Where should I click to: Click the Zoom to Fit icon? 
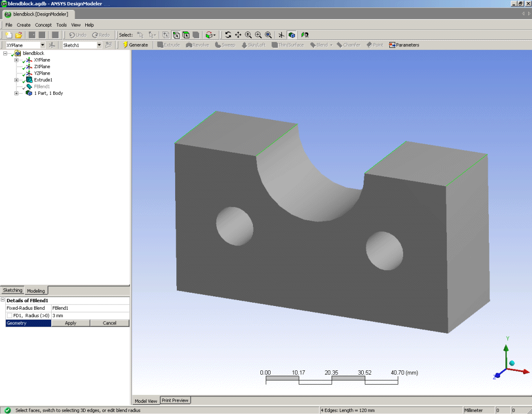click(x=268, y=35)
